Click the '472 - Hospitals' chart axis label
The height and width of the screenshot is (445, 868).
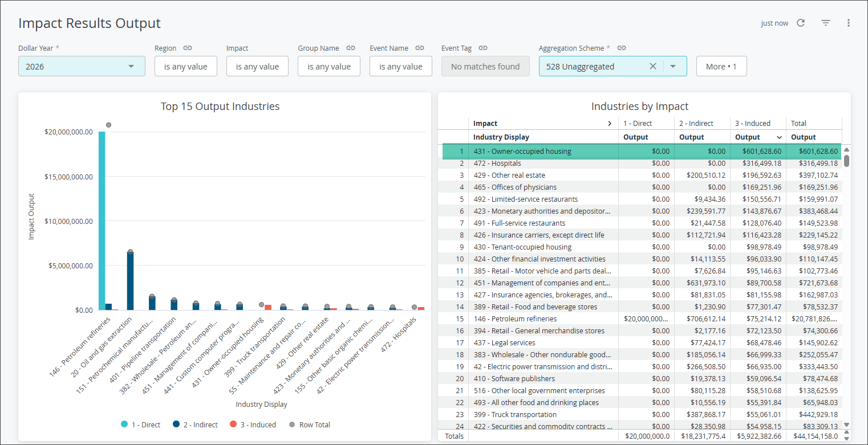[x=399, y=334]
